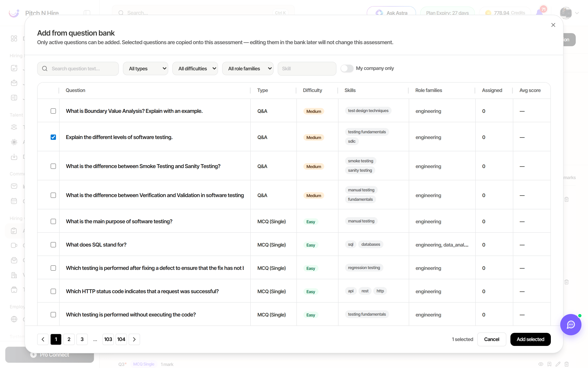Select current page 1
The width and height of the screenshot is (588, 368).
(56, 339)
